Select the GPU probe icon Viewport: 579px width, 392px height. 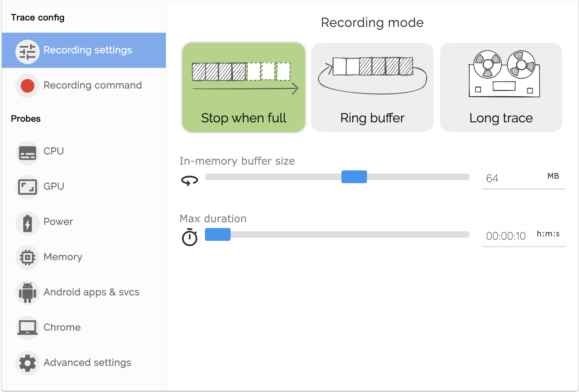pyautogui.click(x=28, y=187)
